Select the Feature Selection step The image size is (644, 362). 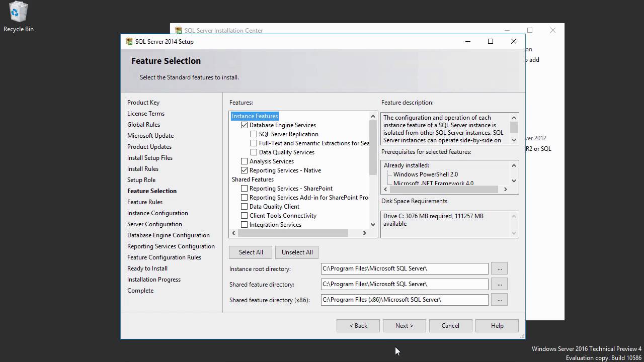click(x=152, y=191)
